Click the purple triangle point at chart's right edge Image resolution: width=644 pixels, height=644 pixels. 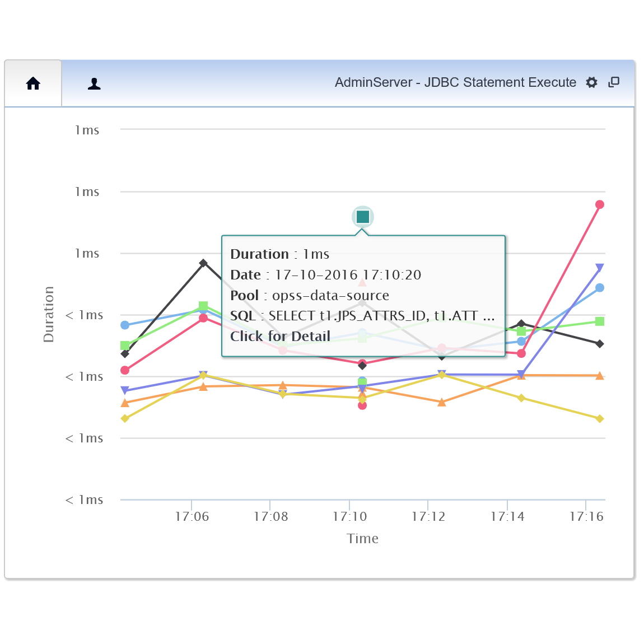click(x=600, y=268)
